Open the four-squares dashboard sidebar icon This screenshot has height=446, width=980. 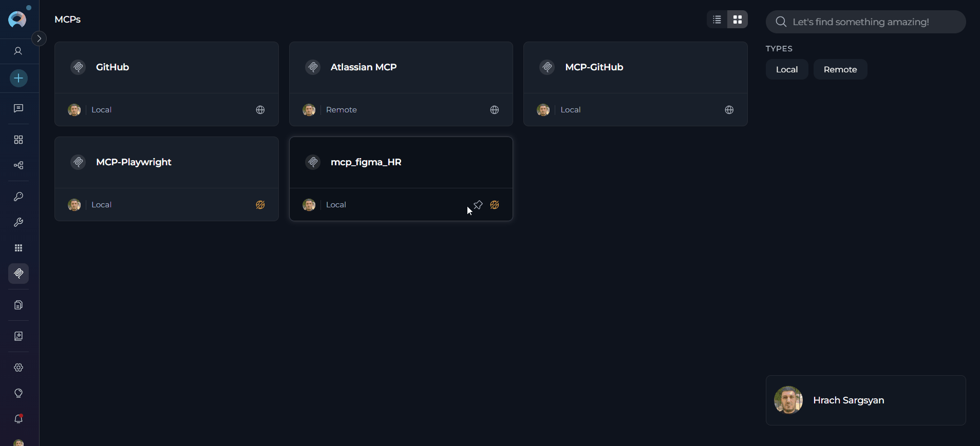point(18,140)
